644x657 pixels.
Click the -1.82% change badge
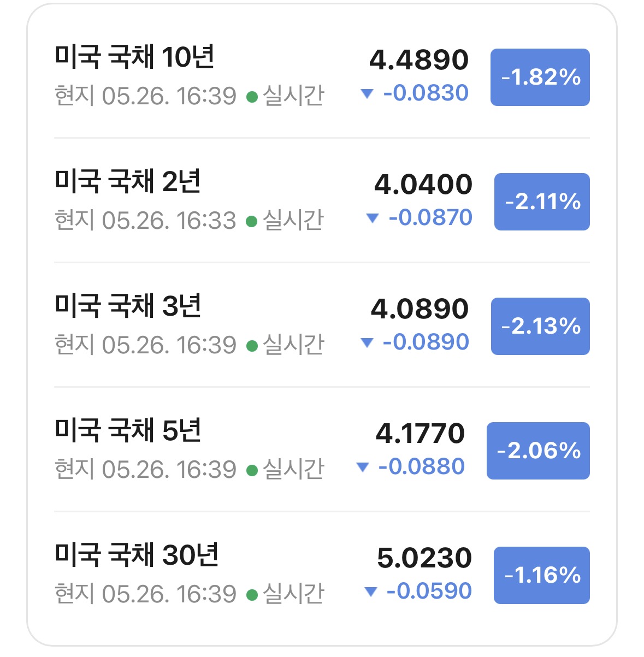(x=540, y=77)
